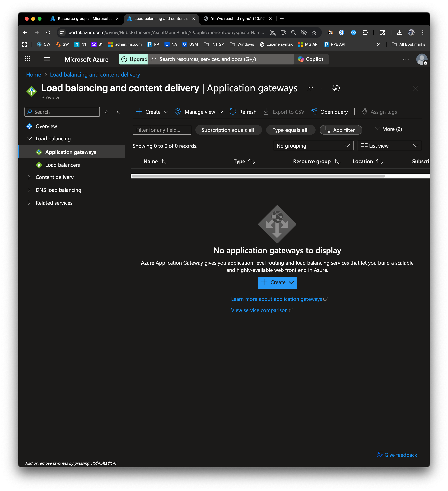Open the No grouping dropdown
The width and height of the screenshot is (448, 491).
(x=313, y=146)
